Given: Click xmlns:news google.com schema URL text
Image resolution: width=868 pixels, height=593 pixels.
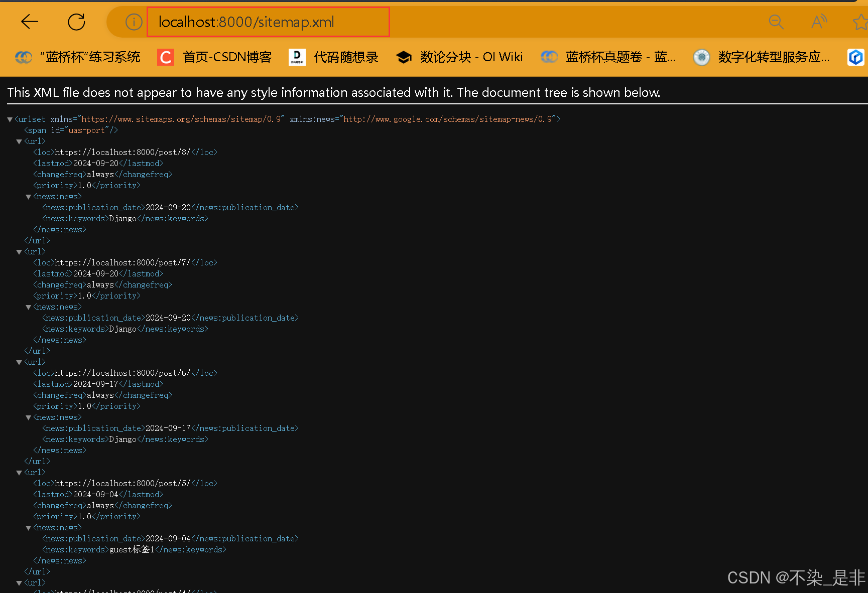Looking at the screenshot, I should point(448,119).
